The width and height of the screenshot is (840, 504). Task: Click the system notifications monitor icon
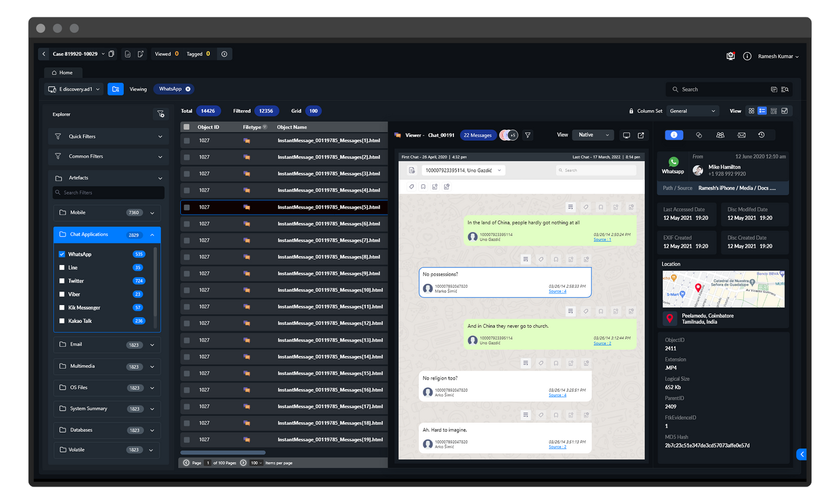click(x=731, y=56)
